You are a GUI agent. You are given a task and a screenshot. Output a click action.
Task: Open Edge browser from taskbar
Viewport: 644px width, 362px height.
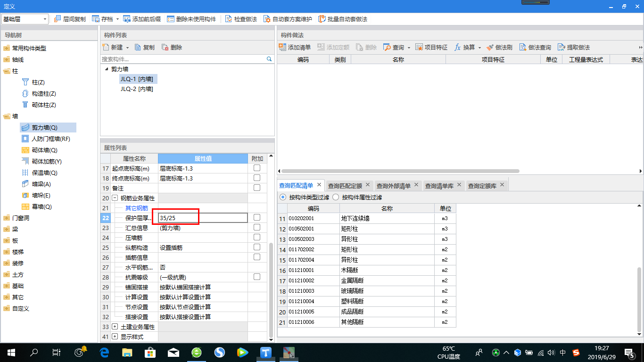[x=104, y=352]
